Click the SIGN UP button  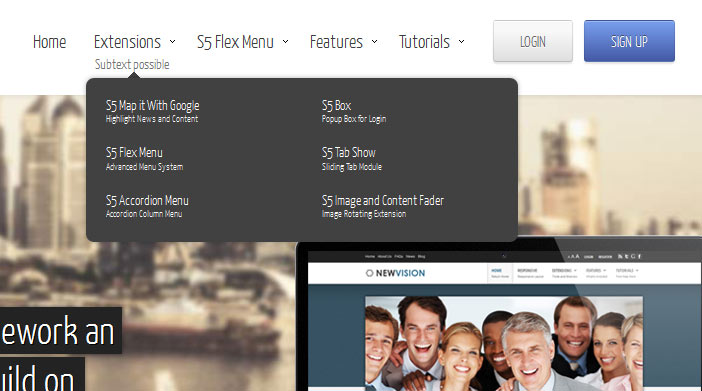coord(629,41)
